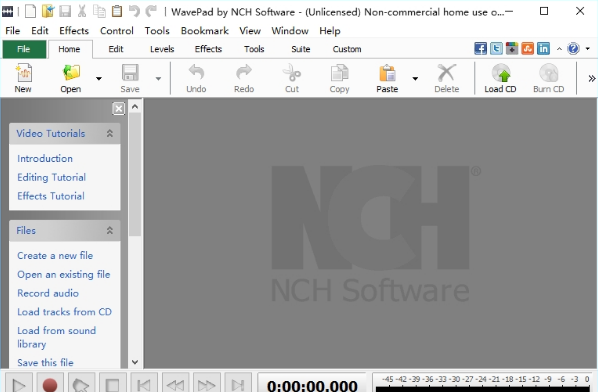Image resolution: width=598 pixels, height=392 pixels.
Task: Click Open an existing file link
Action: pos(64,274)
